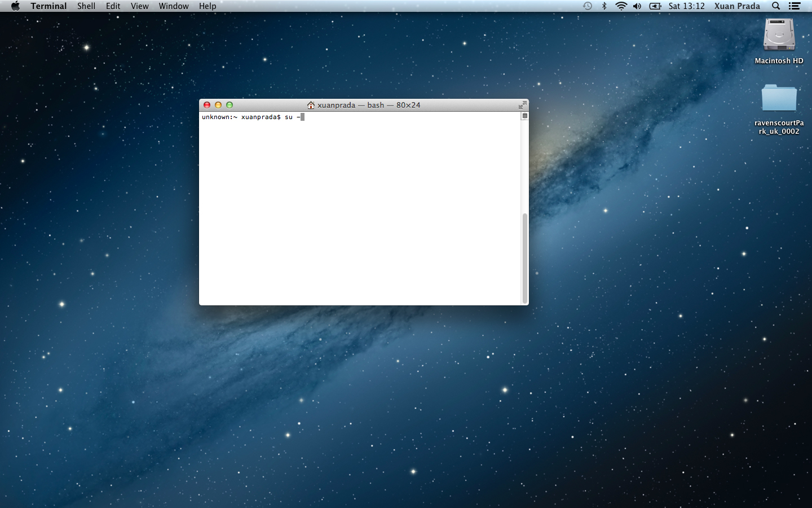Open the Notification Center icon

[x=795, y=6]
